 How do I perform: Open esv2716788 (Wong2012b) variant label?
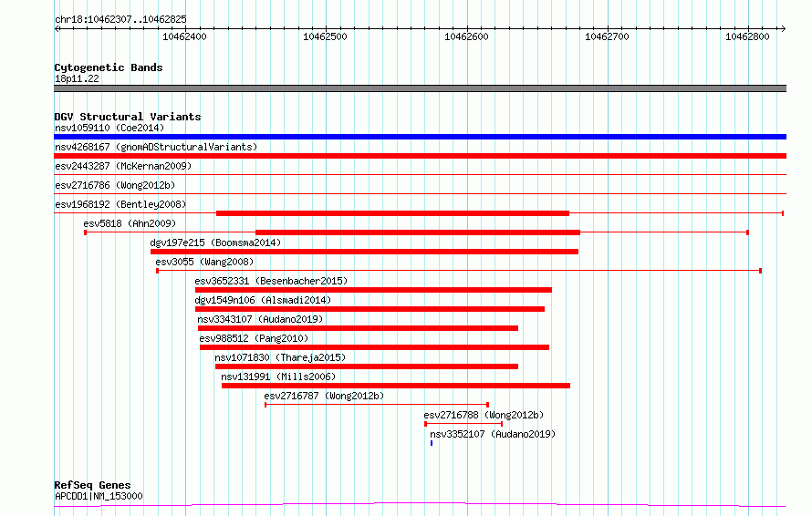[484, 415]
